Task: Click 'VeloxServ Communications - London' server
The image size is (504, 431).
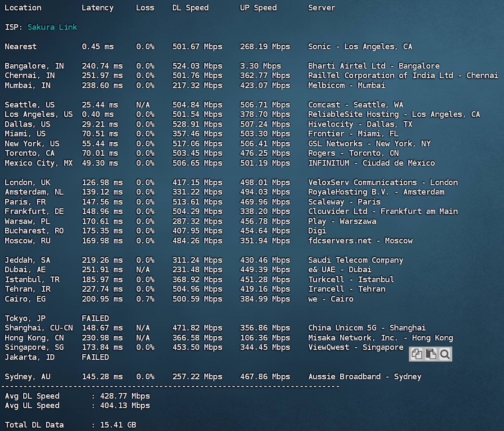Action: click(383, 182)
